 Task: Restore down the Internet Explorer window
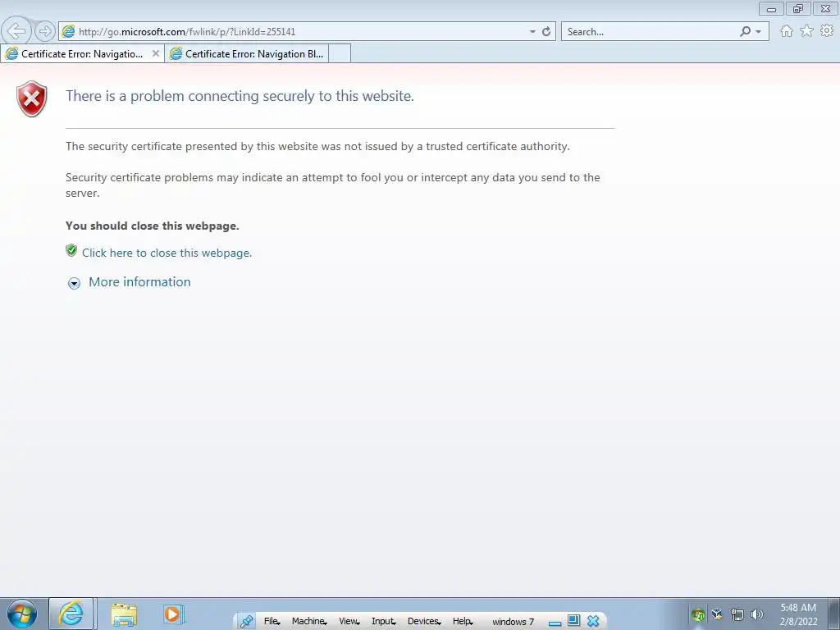point(798,8)
